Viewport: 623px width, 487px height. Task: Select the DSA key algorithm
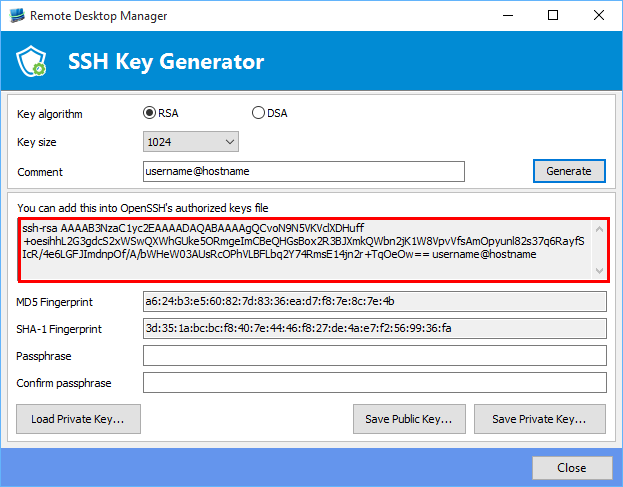tap(259, 113)
